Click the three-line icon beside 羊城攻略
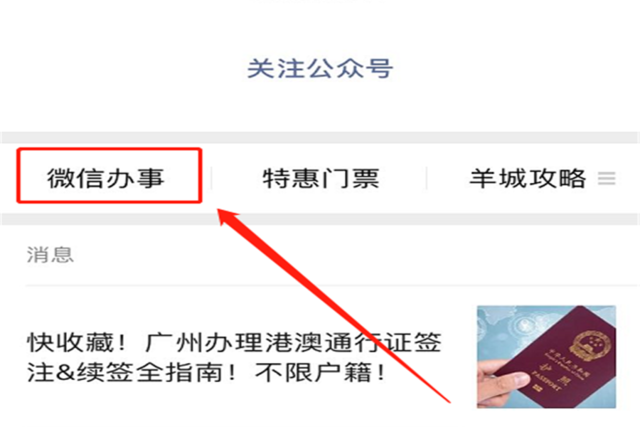This screenshot has height=427, width=640. (x=607, y=178)
